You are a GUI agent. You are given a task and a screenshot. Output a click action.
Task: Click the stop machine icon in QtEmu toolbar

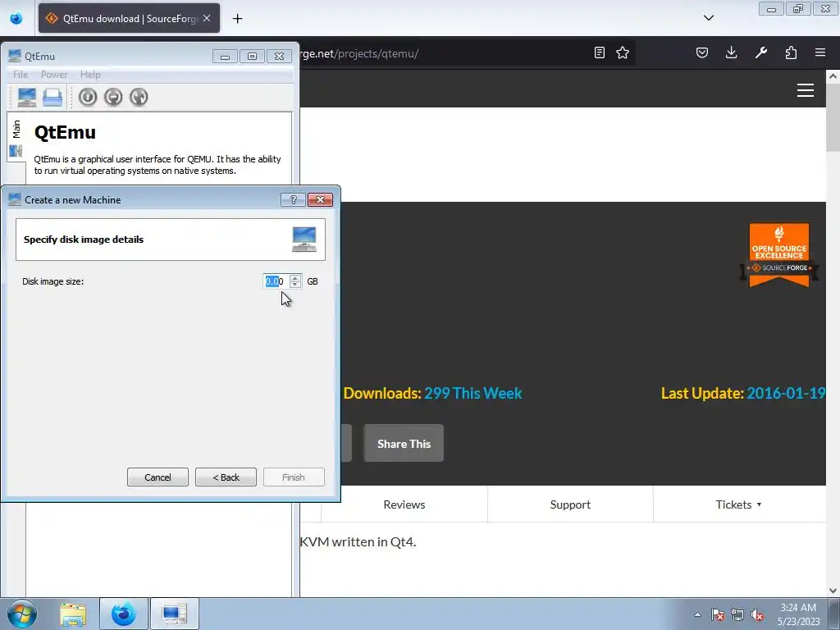click(x=113, y=97)
